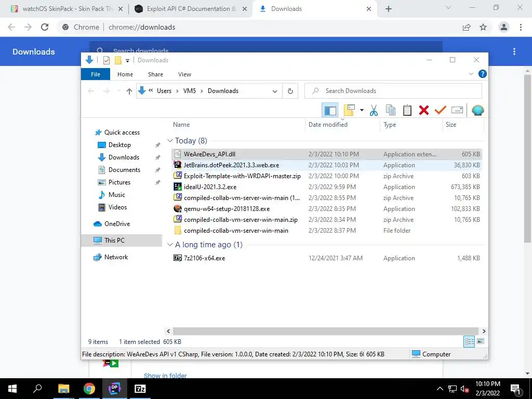Switch to Exploit API C# Documentation tab

pos(191,9)
